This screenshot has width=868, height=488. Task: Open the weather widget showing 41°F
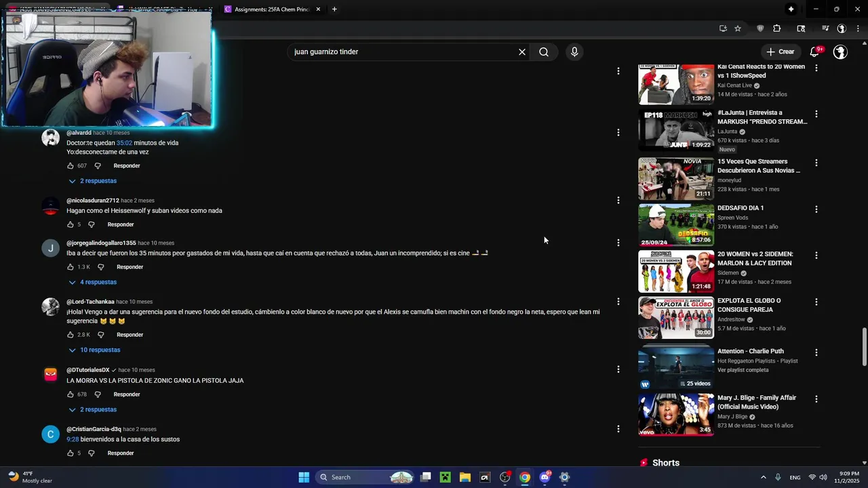[31, 477]
